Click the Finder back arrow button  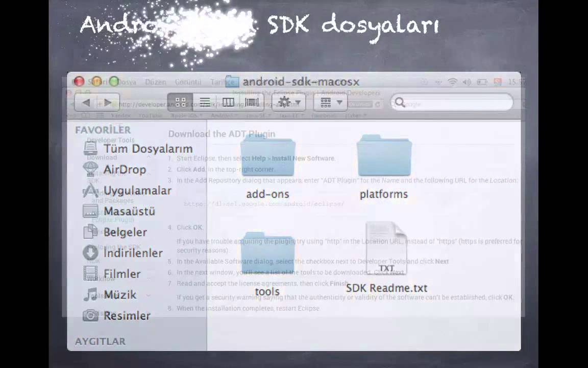pos(86,103)
